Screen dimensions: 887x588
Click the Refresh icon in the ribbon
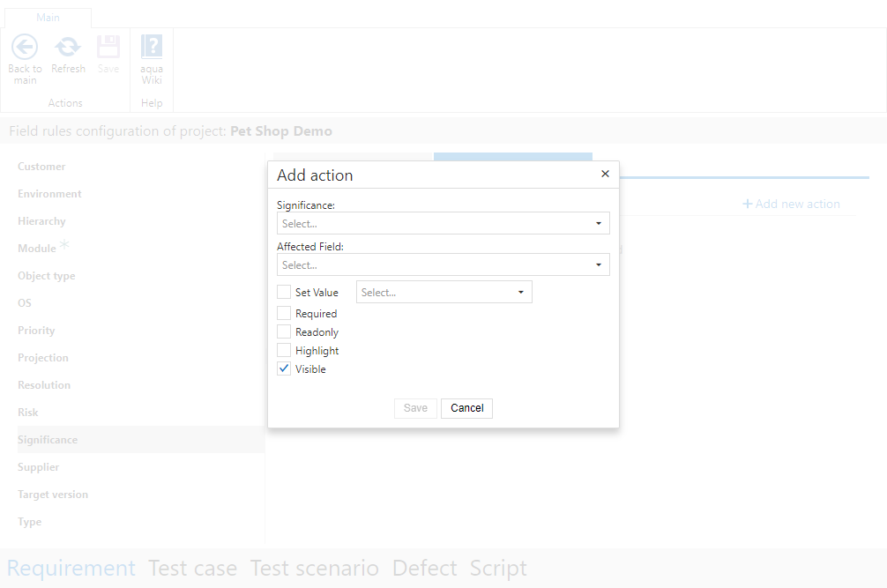[68, 48]
